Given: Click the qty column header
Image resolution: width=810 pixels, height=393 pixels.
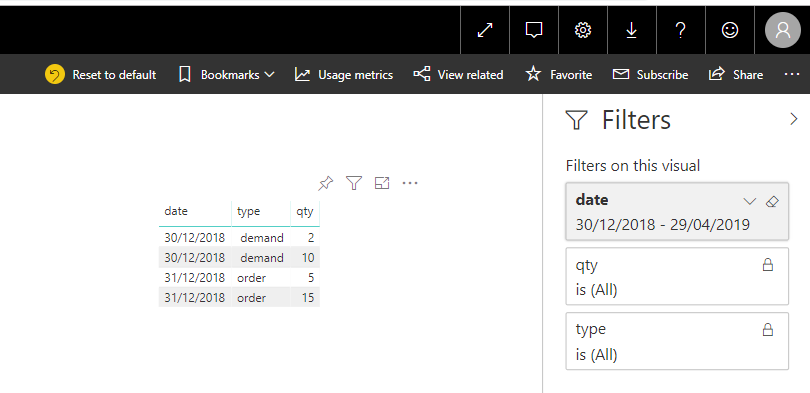Looking at the screenshot, I should [x=305, y=211].
